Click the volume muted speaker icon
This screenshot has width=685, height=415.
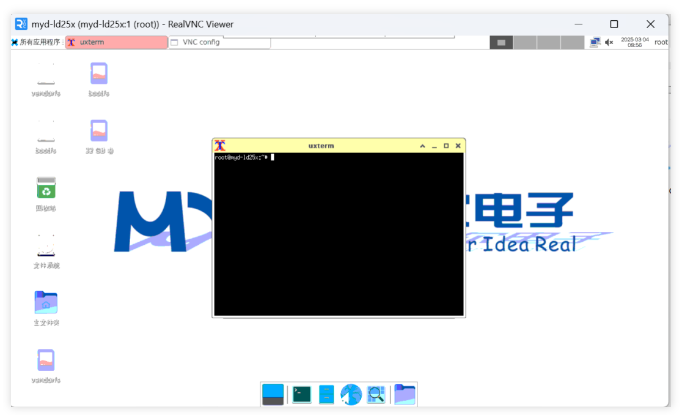click(609, 42)
